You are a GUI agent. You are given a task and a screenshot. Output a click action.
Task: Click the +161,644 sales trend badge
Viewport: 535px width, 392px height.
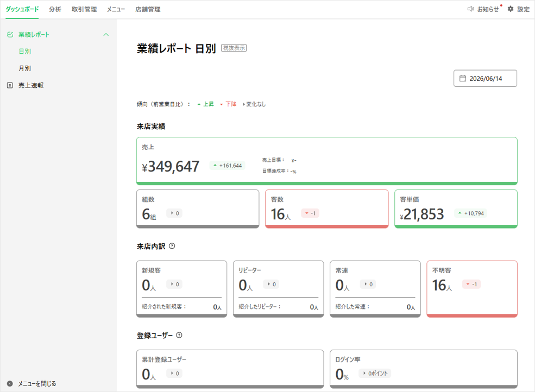(227, 166)
